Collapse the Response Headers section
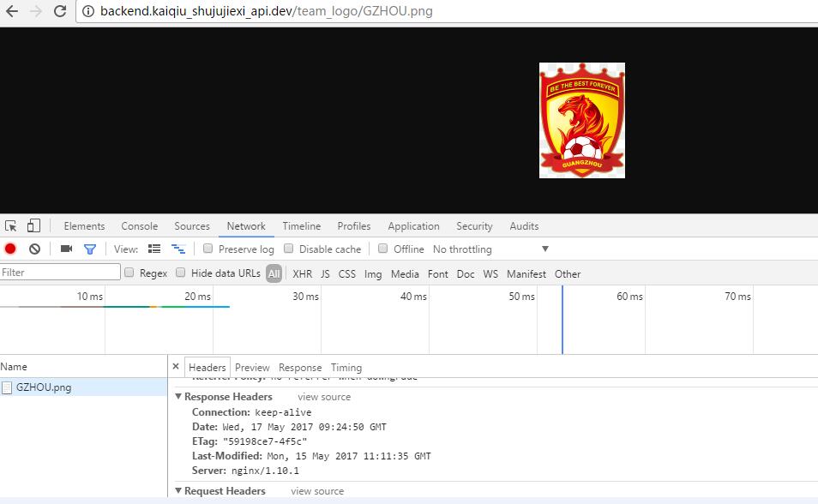 [x=178, y=397]
